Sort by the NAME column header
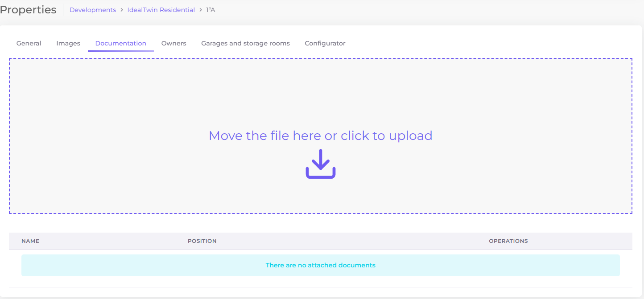 [x=30, y=241]
